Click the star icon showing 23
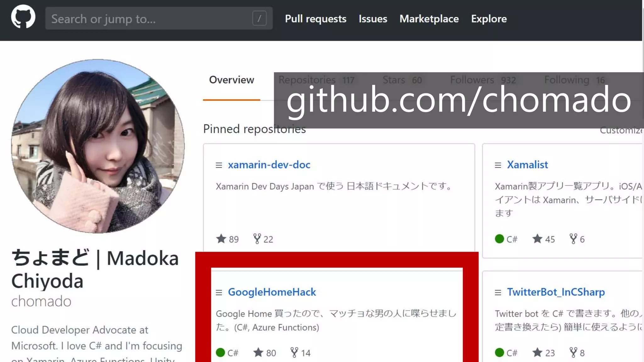The image size is (644, 362). (537, 353)
